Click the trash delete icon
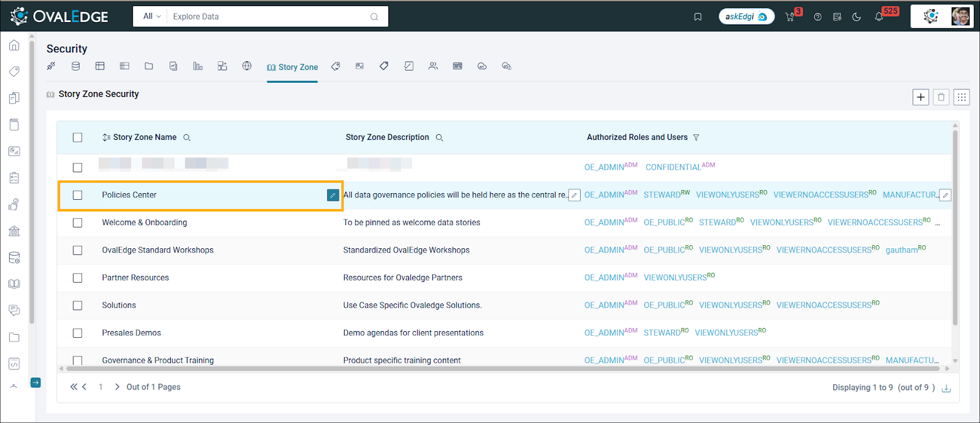Image resolution: width=980 pixels, height=423 pixels. pyautogui.click(x=941, y=97)
